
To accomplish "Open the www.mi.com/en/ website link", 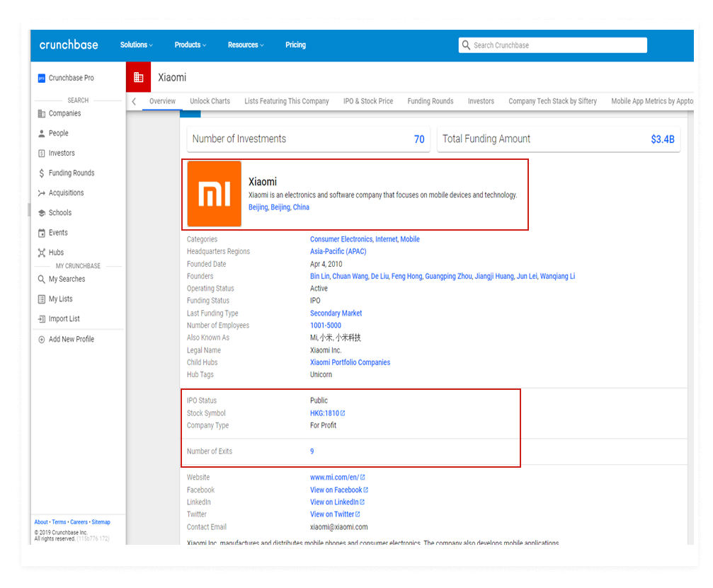I will click(x=334, y=477).
